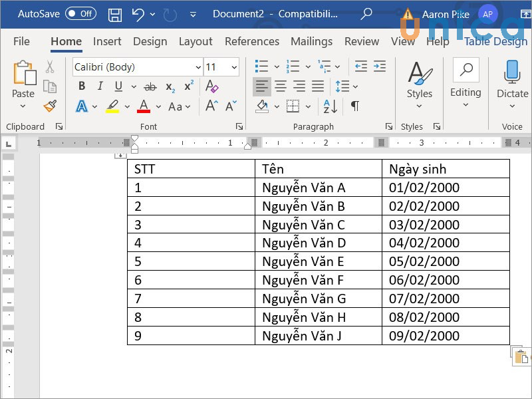This screenshot has height=399, width=532.
Task: Toggle Justify alignment
Action: [x=318, y=86]
